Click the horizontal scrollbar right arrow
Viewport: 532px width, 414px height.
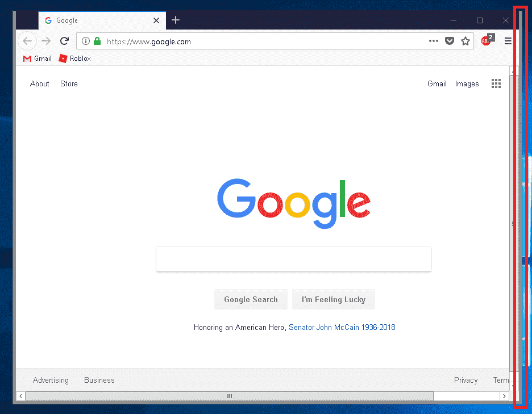coord(504,396)
